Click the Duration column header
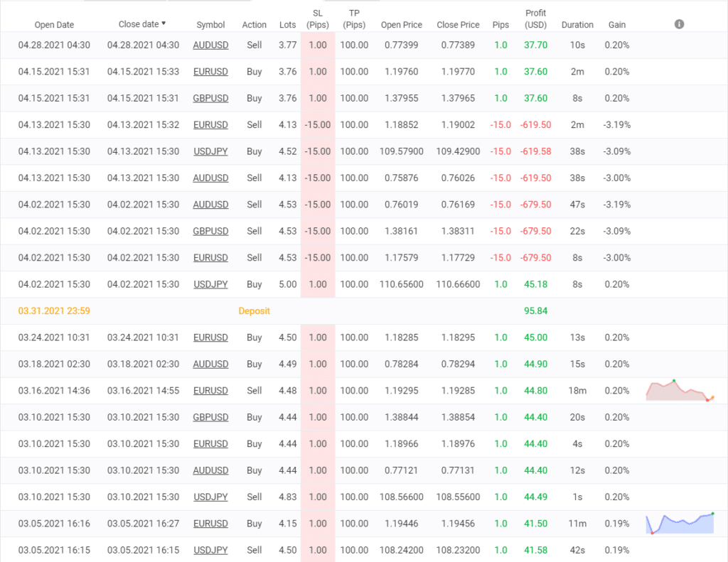 click(x=577, y=25)
